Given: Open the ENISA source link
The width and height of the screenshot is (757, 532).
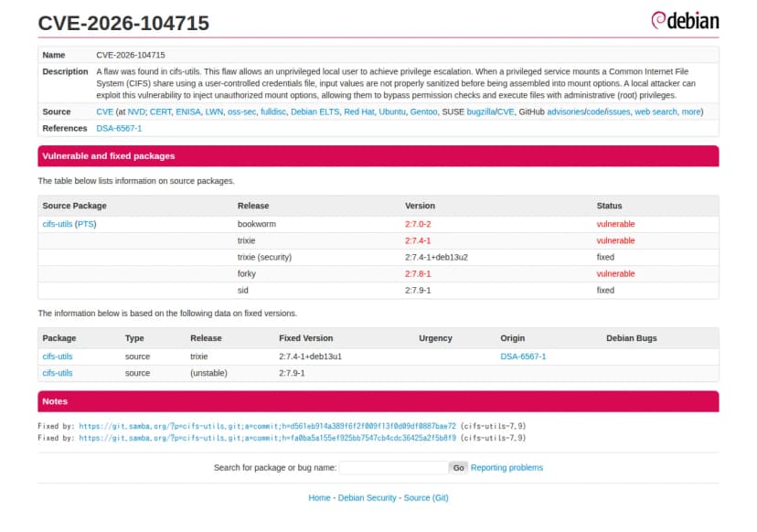Looking at the screenshot, I should (187, 112).
